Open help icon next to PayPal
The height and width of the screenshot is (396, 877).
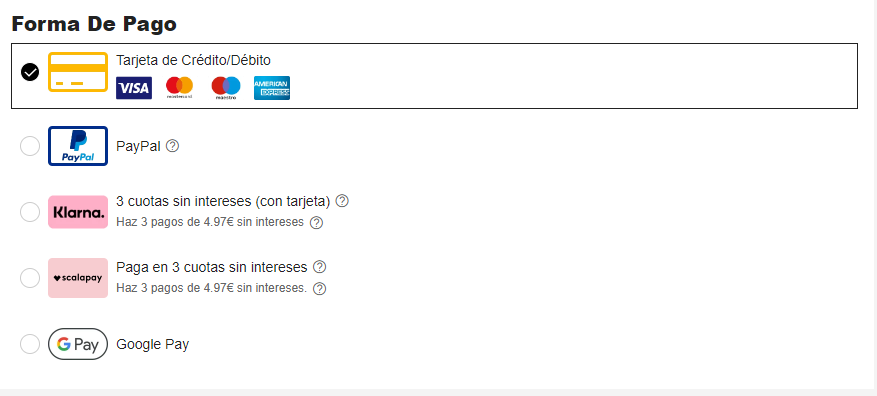click(173, 146)
